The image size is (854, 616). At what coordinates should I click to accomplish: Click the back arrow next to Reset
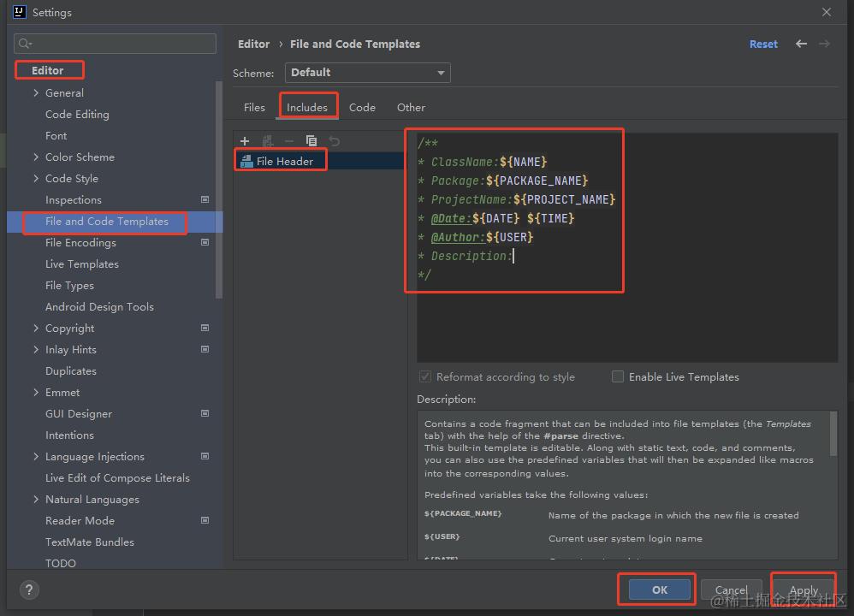pos(801,44)
